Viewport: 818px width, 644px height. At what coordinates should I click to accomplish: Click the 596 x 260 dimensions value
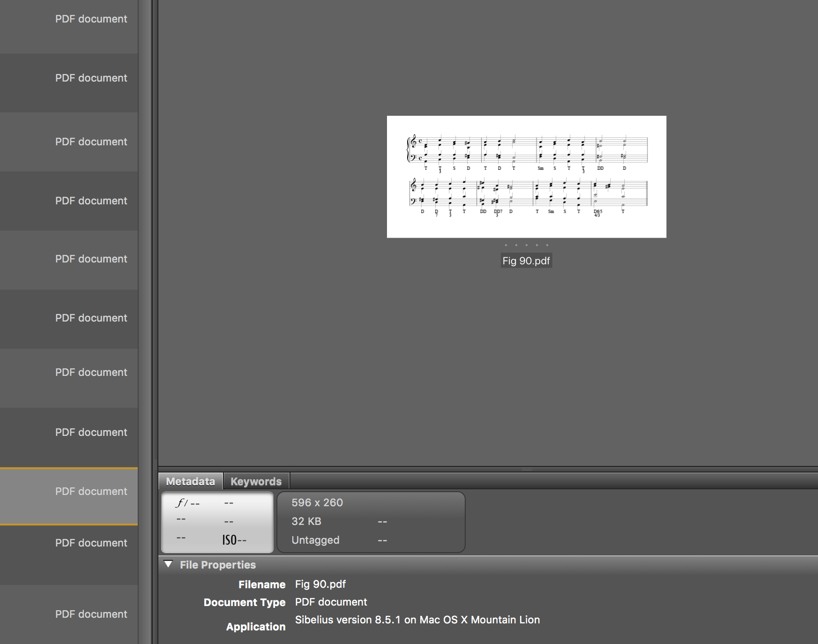coord(317,502)
